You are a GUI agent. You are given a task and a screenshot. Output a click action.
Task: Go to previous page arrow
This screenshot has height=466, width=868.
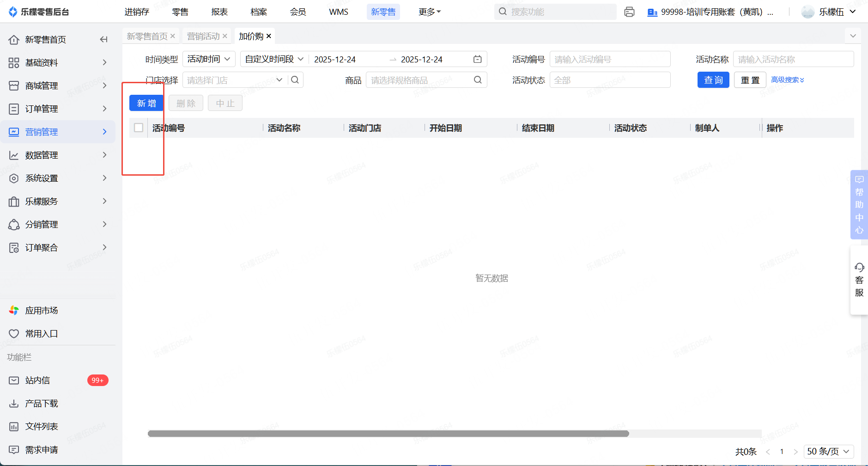pos(768,452)
